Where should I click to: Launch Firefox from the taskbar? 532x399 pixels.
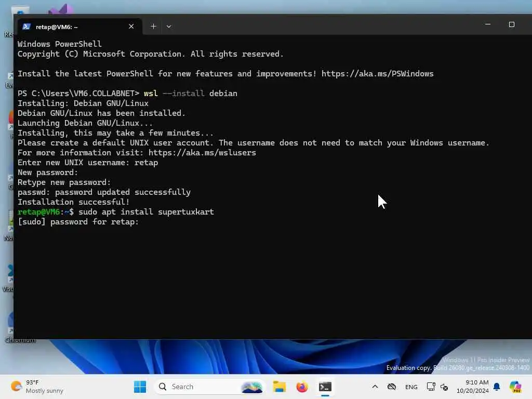[302, 387]
